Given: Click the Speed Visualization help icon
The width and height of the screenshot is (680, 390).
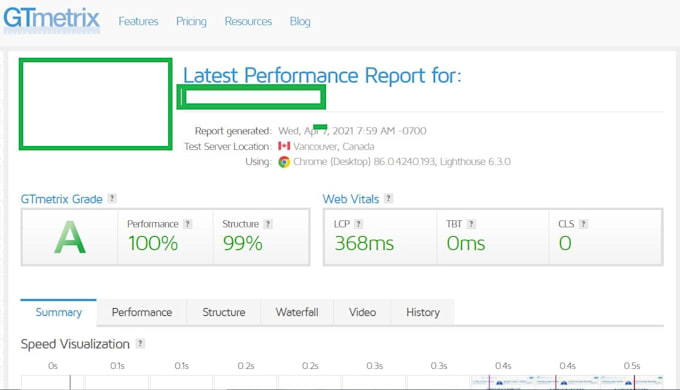Looking at the screenshot, I should [x=140, y=344].
